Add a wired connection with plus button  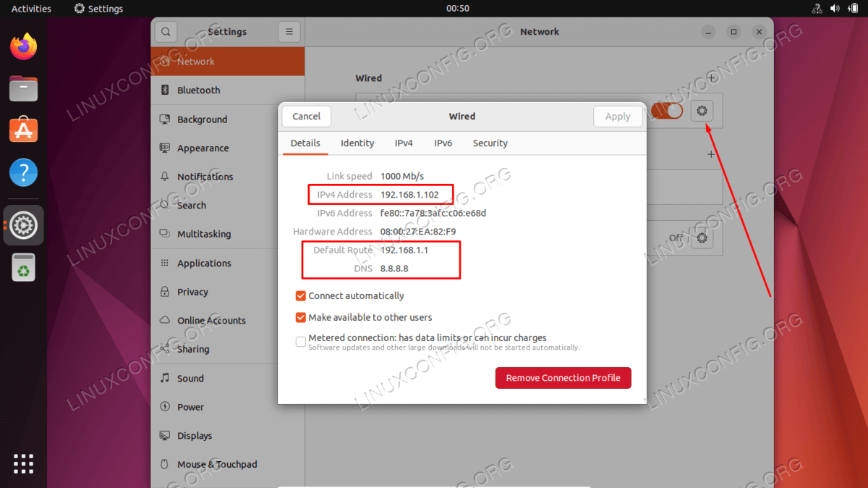[712, 77]
